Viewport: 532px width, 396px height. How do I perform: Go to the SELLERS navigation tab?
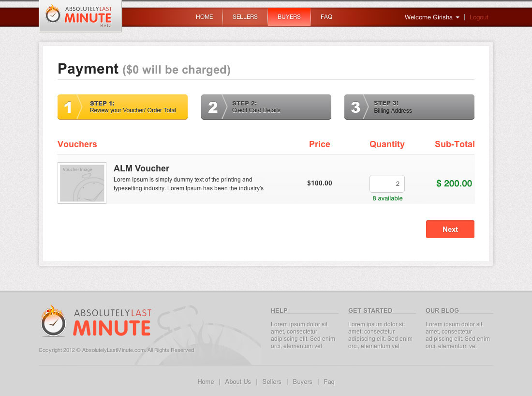pyautogui.click(x=245, y=17)
